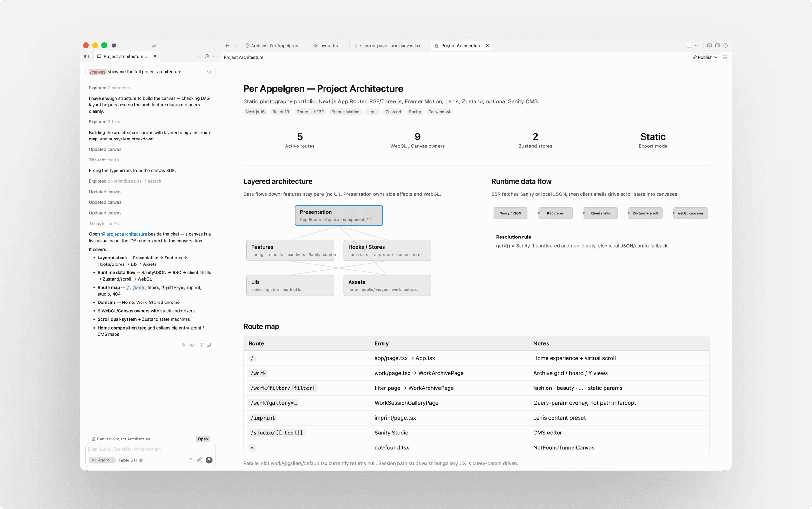Start a new chat with the plus icon
The image size is (812, 509).
pyautogui.click(x=199, y=56)
